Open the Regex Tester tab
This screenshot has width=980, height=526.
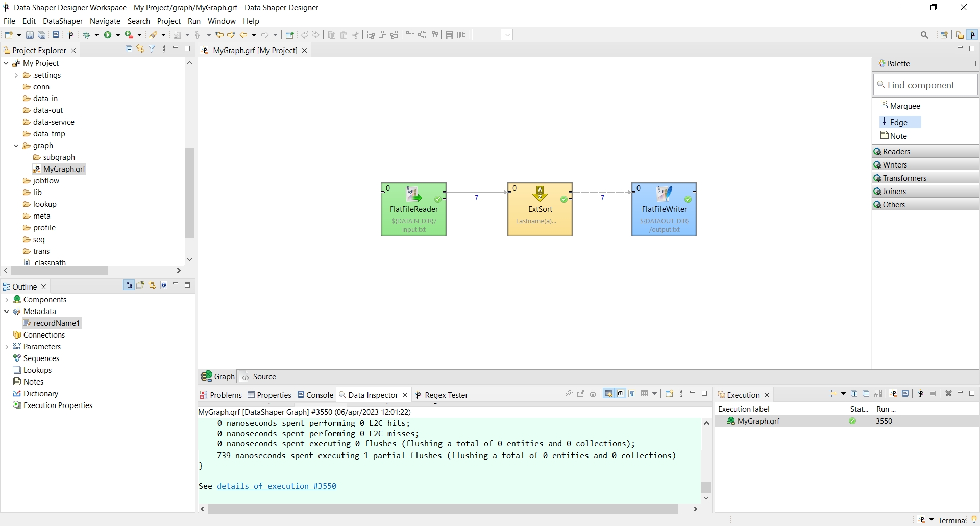(x=442, y=395)
